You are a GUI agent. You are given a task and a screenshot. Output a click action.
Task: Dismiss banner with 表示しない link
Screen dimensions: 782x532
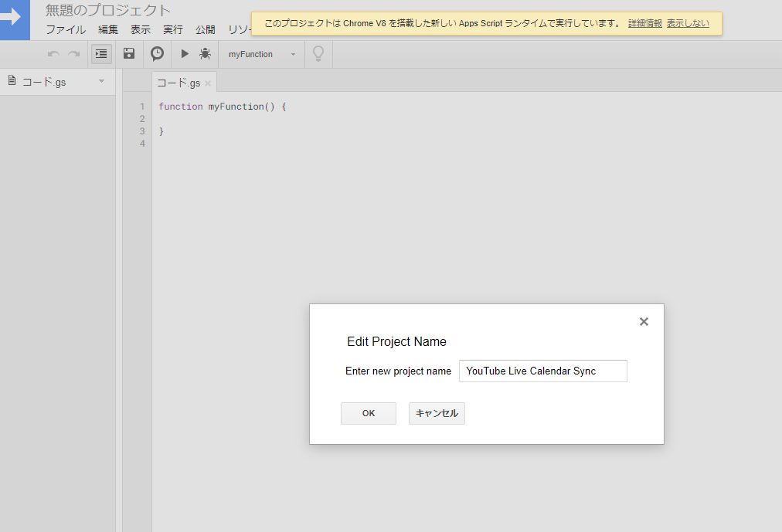point(688,23)
